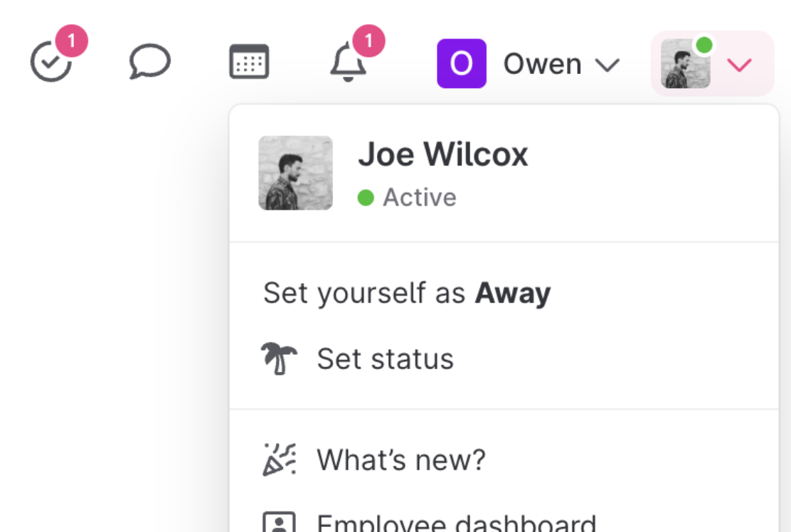This screenshot has width=791, height=532.
Task: Set yourself as Away
Action: pyautogui.click(x=407, y=293)
